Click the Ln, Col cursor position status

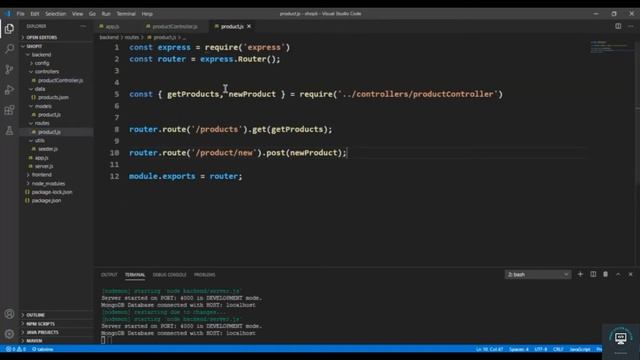point(489,349)
